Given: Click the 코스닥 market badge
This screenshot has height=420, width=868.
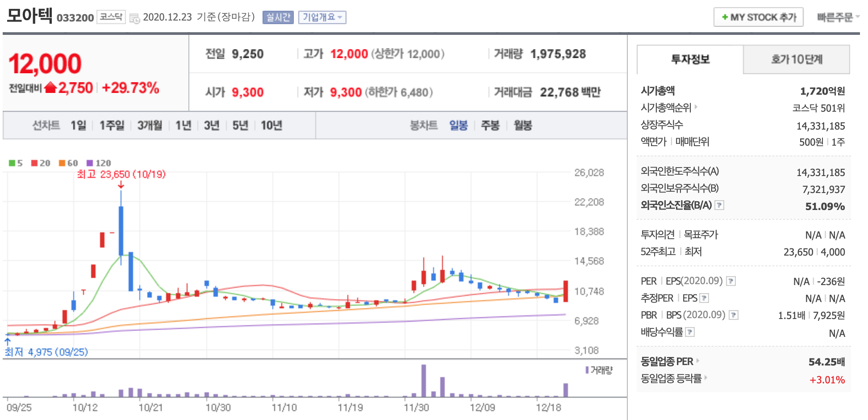Looking at the screenshot, I should pos(111,17).
